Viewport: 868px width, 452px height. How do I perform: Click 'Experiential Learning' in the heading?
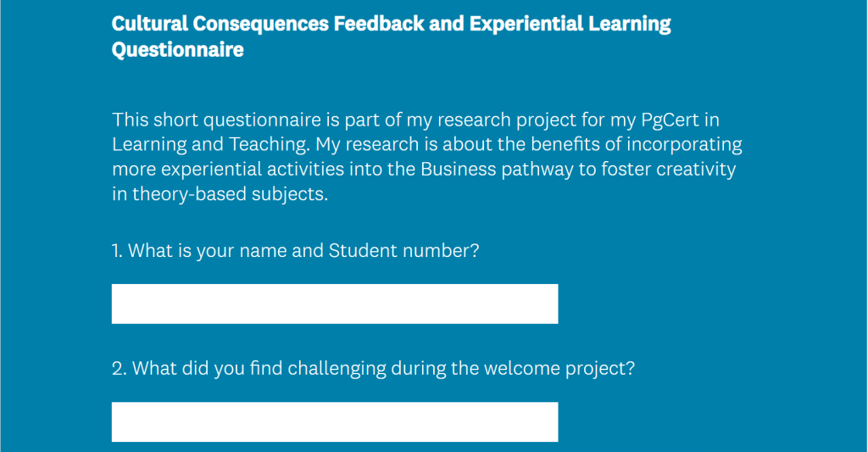point(570,24)
